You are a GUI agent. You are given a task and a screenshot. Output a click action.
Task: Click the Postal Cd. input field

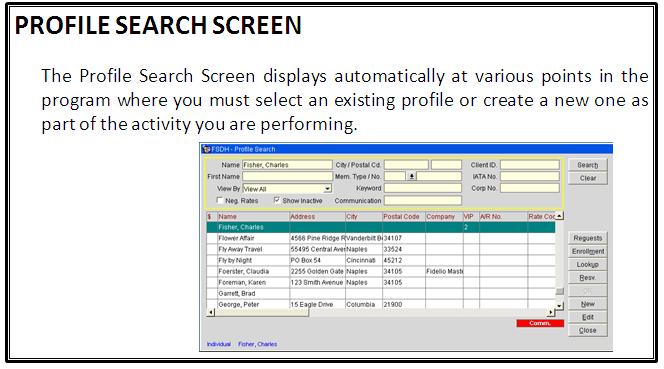pyautogui.click(x=446, y=165)
